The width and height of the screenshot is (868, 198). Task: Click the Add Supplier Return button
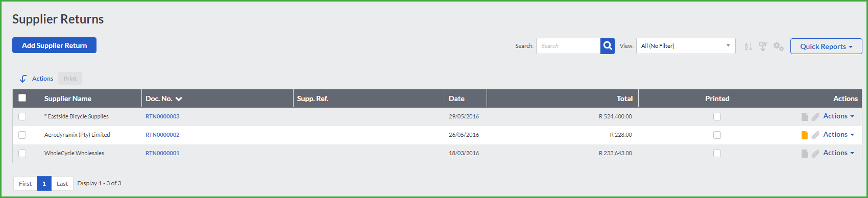click(54, 45)
